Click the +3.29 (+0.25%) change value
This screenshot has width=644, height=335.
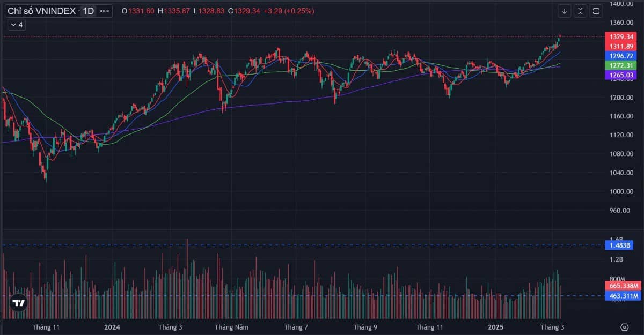(x=289, y=11)
